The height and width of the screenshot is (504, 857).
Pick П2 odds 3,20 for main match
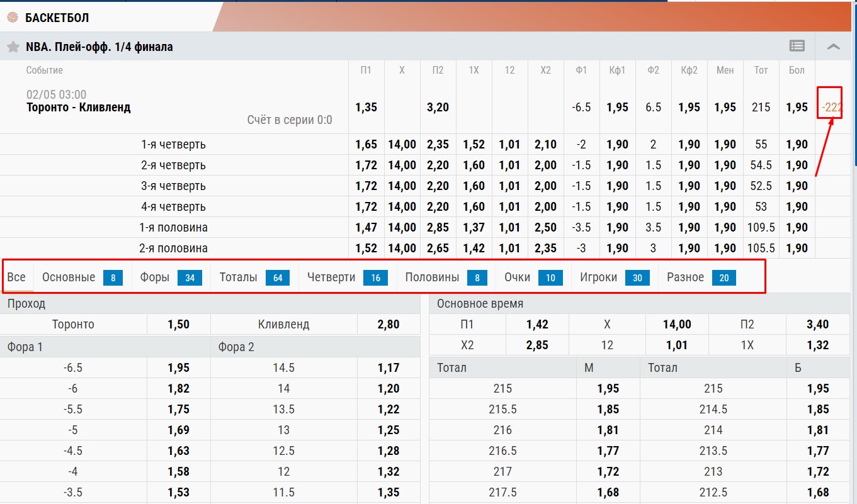(x=438, y=108)
